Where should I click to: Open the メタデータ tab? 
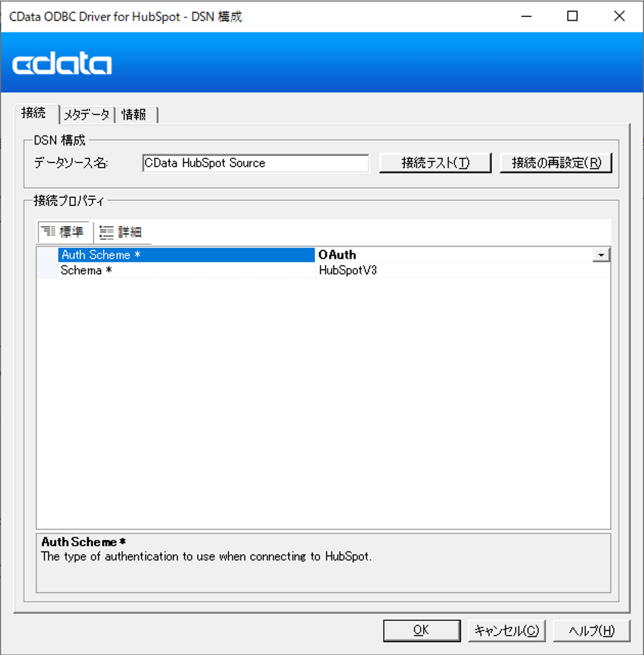pyautogui.click(x=87, y=114)
